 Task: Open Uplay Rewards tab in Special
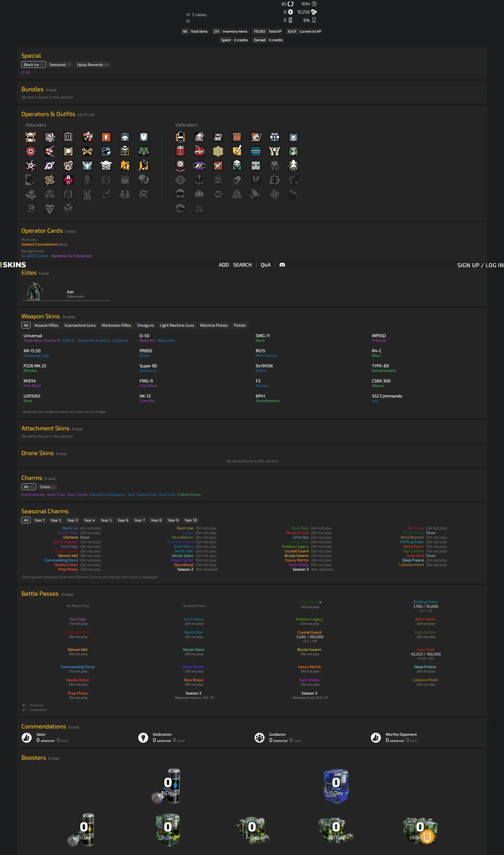[x=92, y=65]
